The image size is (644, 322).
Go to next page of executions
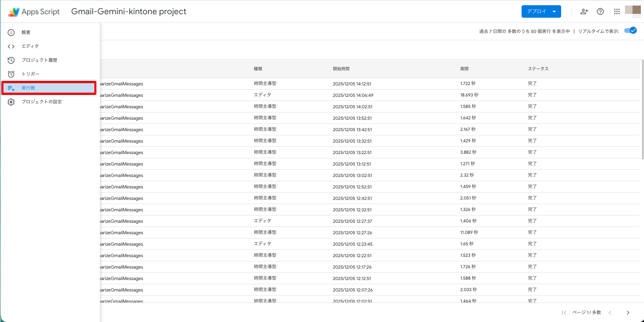click(x=628, y=313)
